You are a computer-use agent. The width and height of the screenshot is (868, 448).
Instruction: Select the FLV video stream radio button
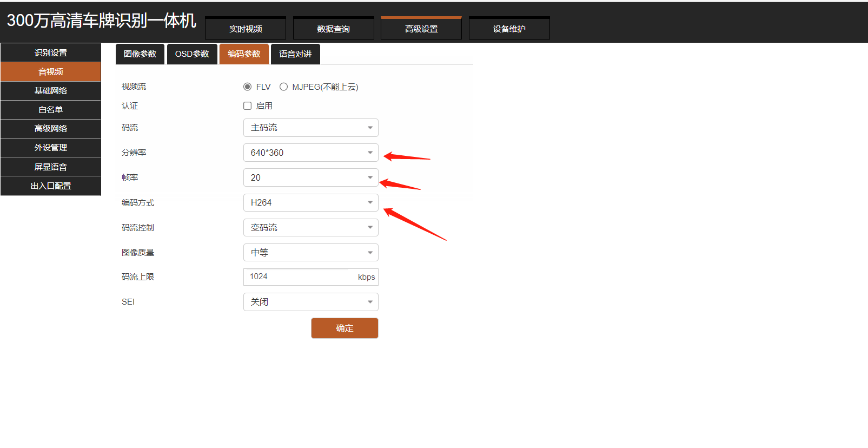pos(248,87)
